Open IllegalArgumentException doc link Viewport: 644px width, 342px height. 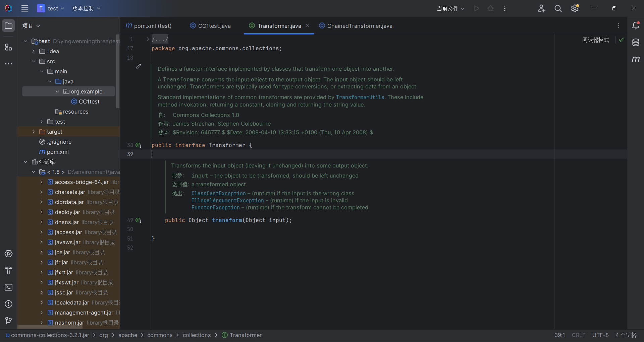[227, 200]
